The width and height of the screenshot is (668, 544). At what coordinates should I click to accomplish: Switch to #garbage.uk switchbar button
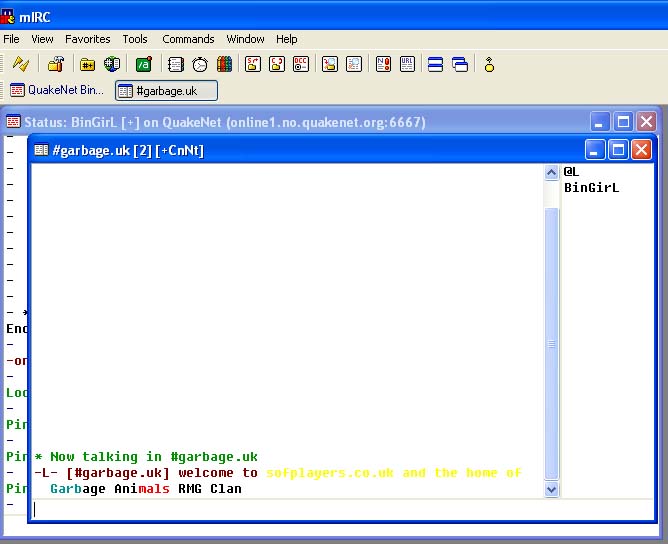(167, 91)
